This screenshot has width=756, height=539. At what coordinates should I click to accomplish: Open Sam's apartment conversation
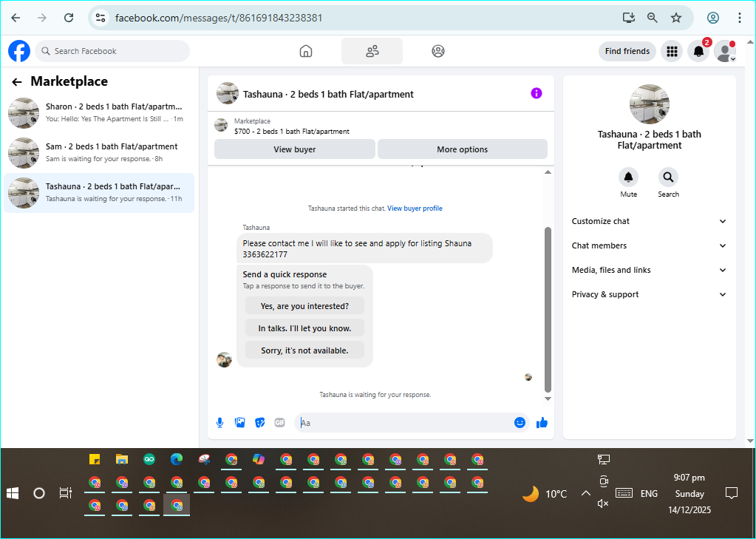coord(99,153)
